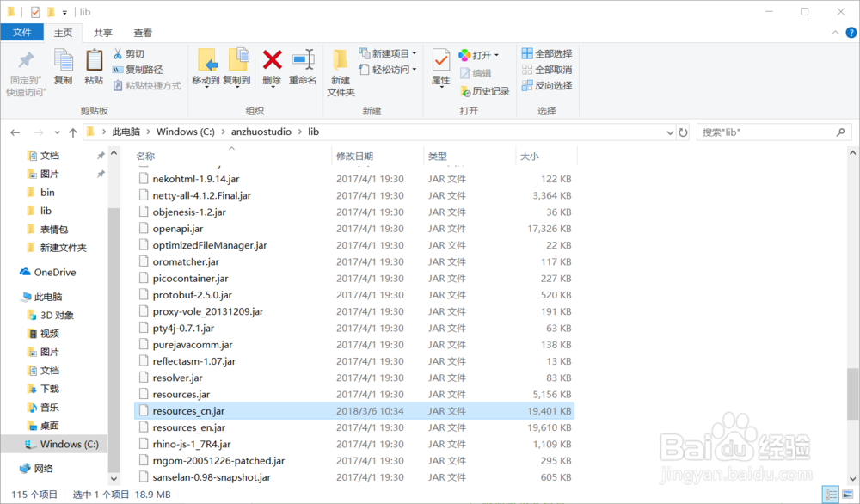Collapse the ribbon with the chevron
Viewport: 860px width, 504px height.
(835, 33)
